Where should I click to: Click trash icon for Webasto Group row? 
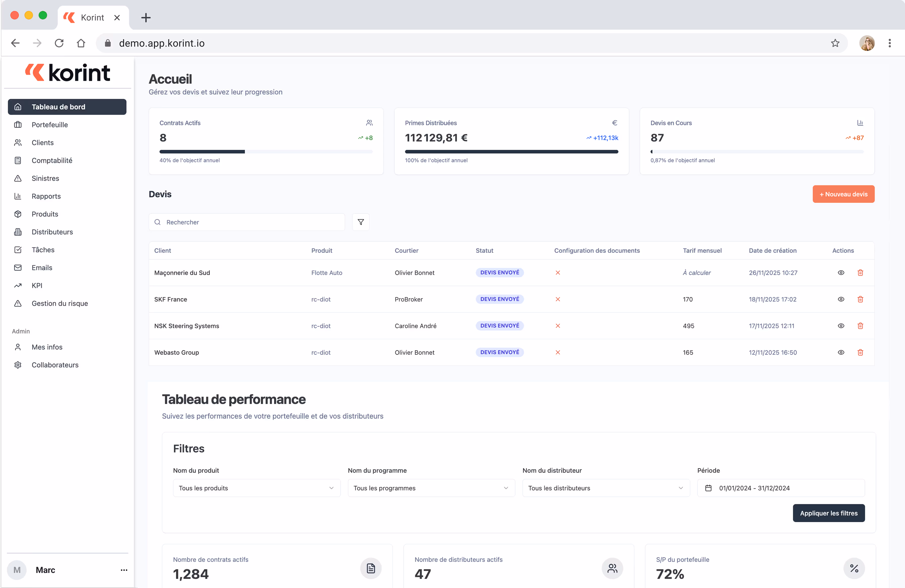point(860,353)
